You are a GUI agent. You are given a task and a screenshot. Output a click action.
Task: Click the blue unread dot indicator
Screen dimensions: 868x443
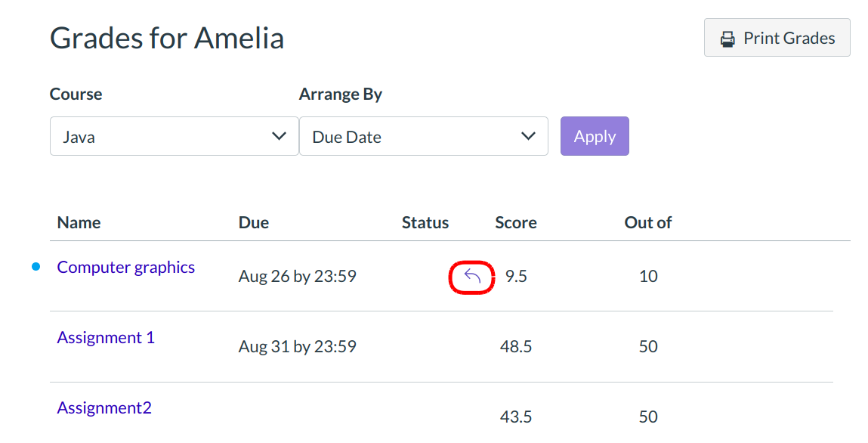(x=36, y=267)
